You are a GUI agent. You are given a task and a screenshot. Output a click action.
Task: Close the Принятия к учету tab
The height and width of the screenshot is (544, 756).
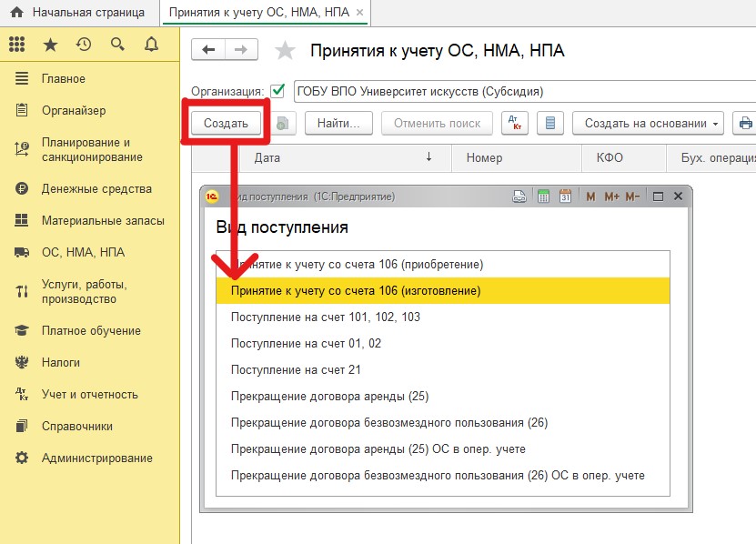359,13
